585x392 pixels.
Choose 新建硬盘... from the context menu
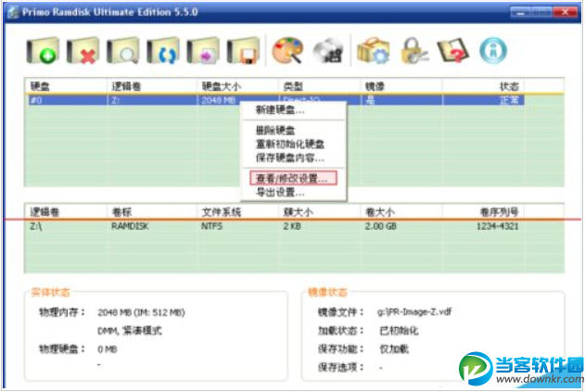point(280,110)
